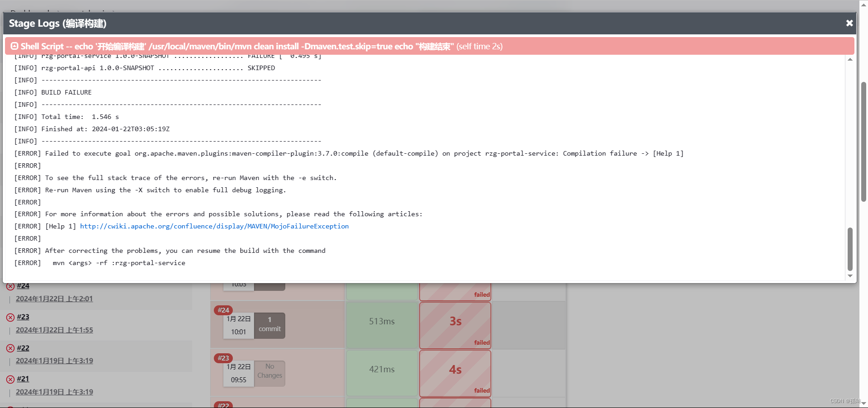
Task: Select the #23 badge in stage view
Action: 223,358
